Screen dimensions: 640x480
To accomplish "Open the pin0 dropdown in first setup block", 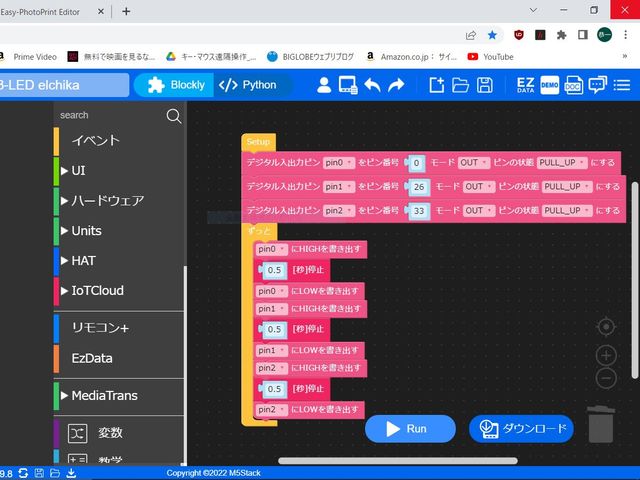I will click(339, 163).
